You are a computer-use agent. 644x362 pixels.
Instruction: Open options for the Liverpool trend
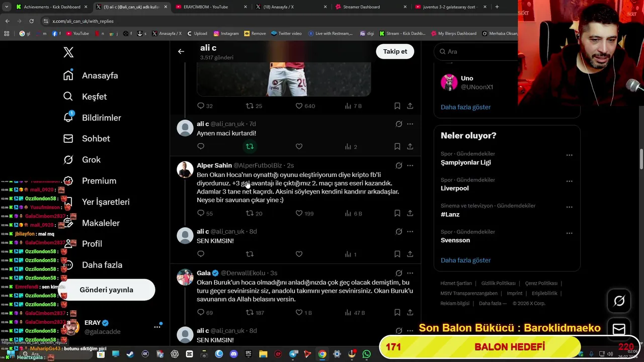point(569,181)
